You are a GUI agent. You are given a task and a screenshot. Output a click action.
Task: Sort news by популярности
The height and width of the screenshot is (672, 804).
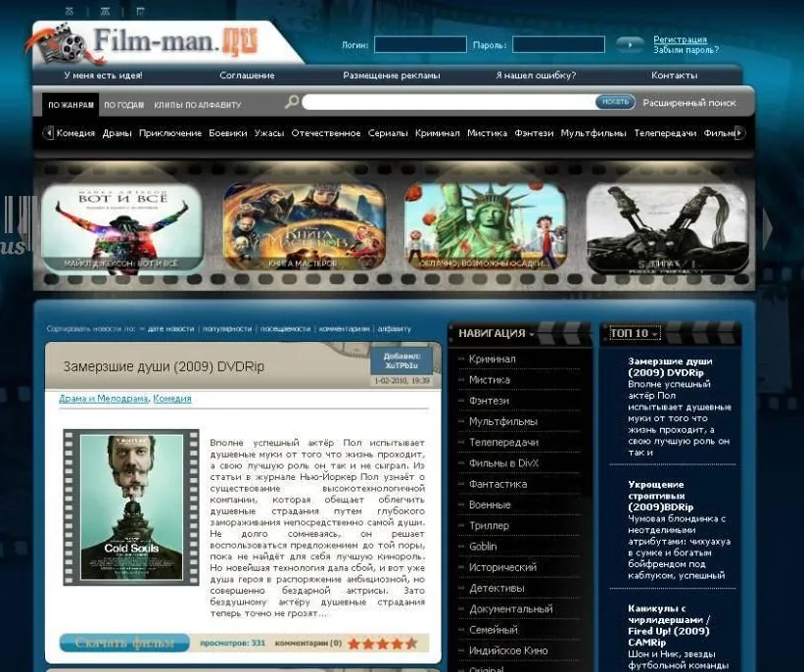click(x=227, y=329)
